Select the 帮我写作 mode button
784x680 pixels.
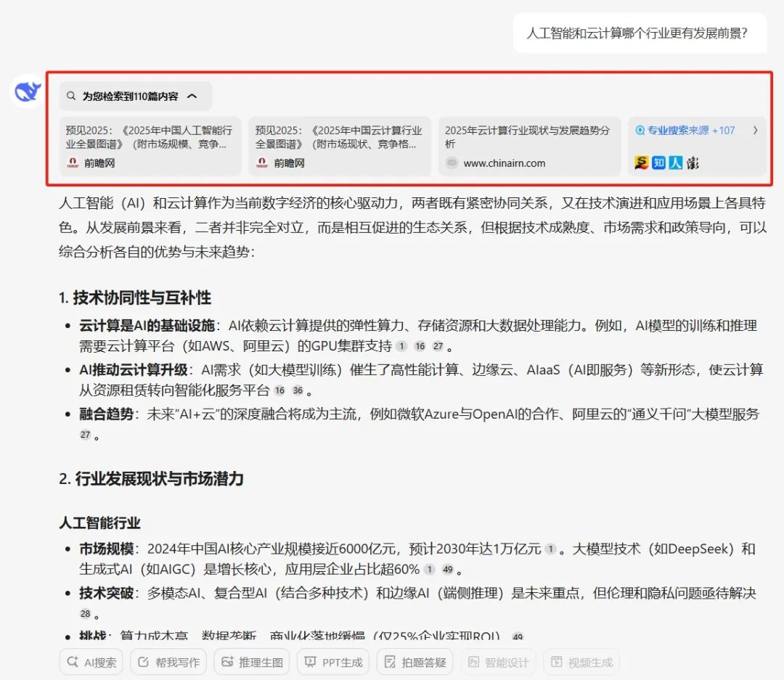tap(168, 662)
